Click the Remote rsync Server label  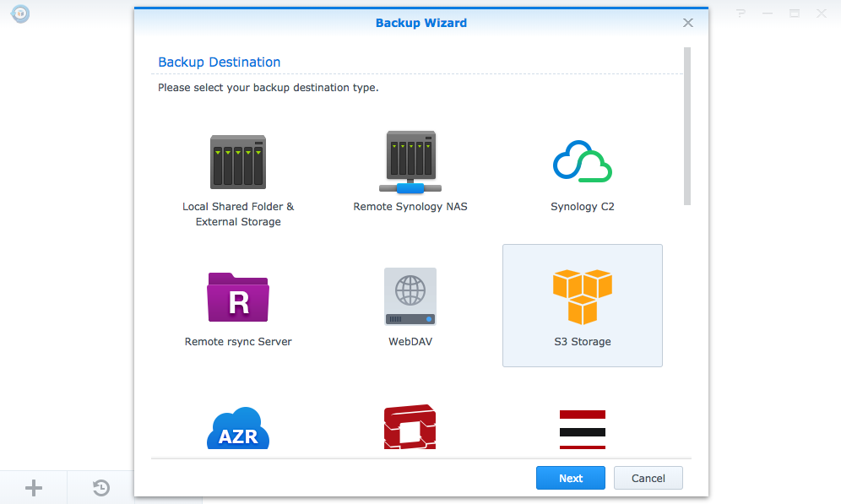(238, 342)
